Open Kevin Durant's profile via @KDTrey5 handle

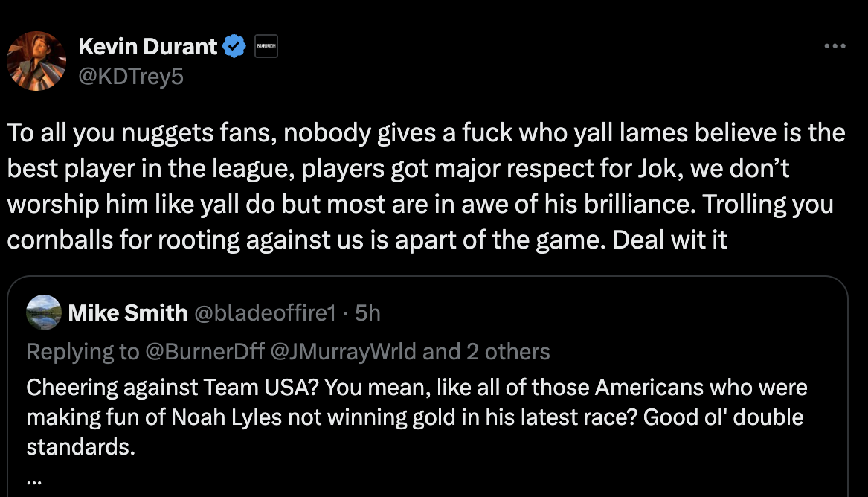(129, 75)
